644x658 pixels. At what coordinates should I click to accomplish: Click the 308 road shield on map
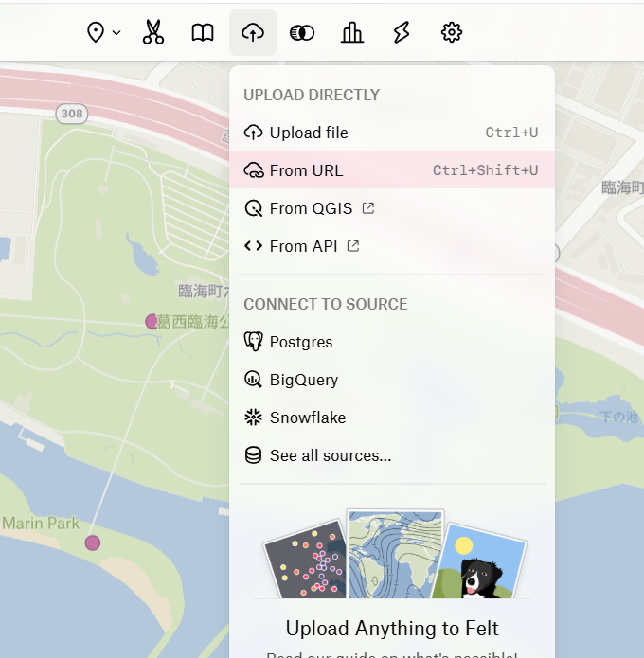pyautogui.click(x=72, y=114)
